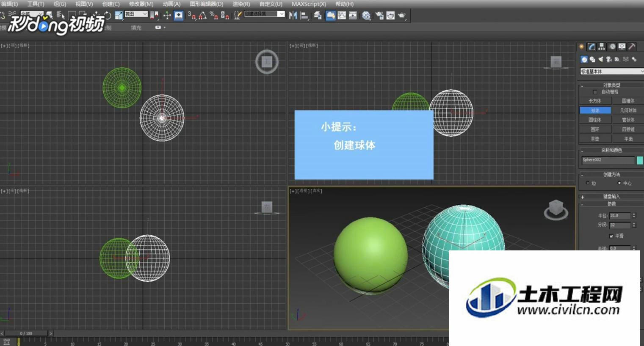Click the Edit Named Selection Sets icon
This screenshot has width=644, height=346.
(x=238, y=16)
